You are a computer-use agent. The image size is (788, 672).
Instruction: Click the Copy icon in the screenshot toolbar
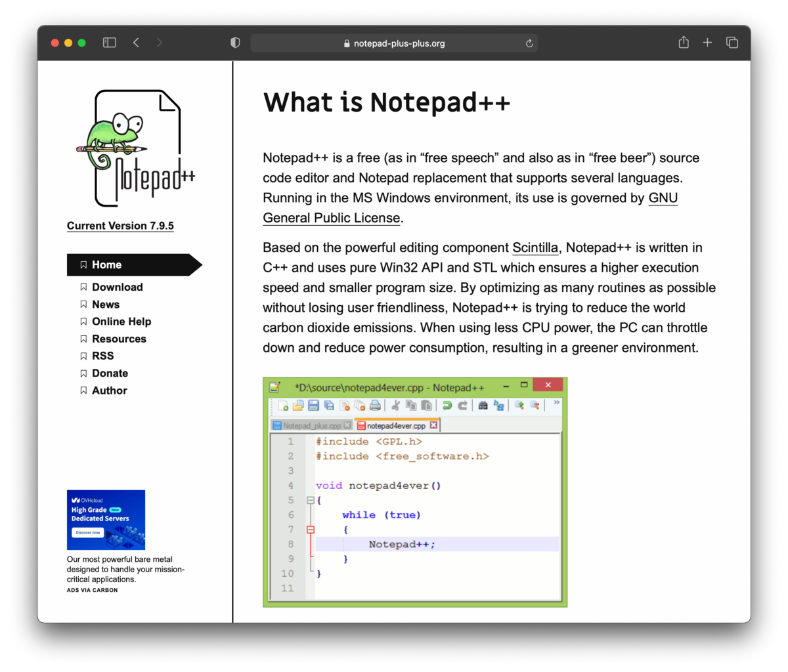click(x=411, y=406)
